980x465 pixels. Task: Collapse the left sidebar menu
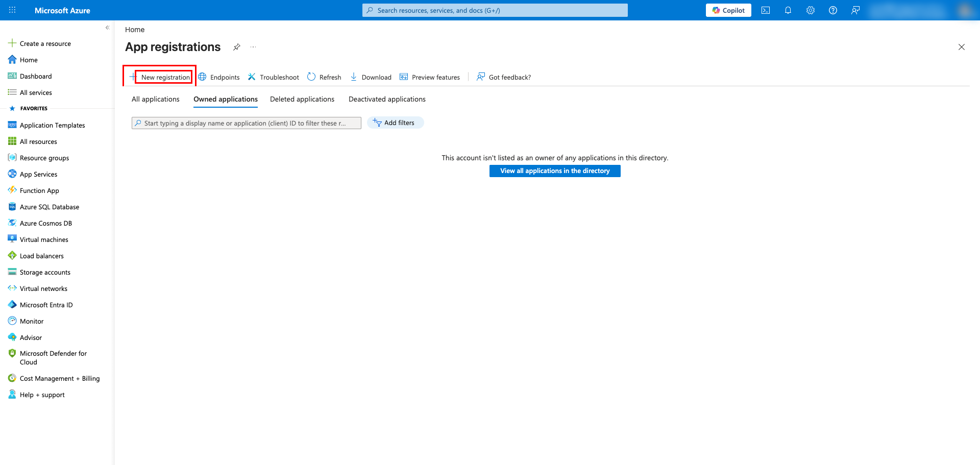pyautogui.click(x=107, y=28)
